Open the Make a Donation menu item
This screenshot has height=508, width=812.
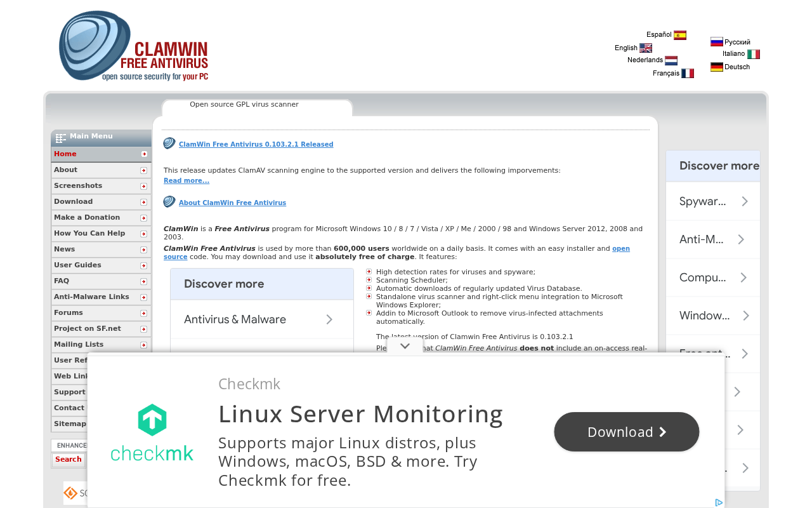point(101,218)
